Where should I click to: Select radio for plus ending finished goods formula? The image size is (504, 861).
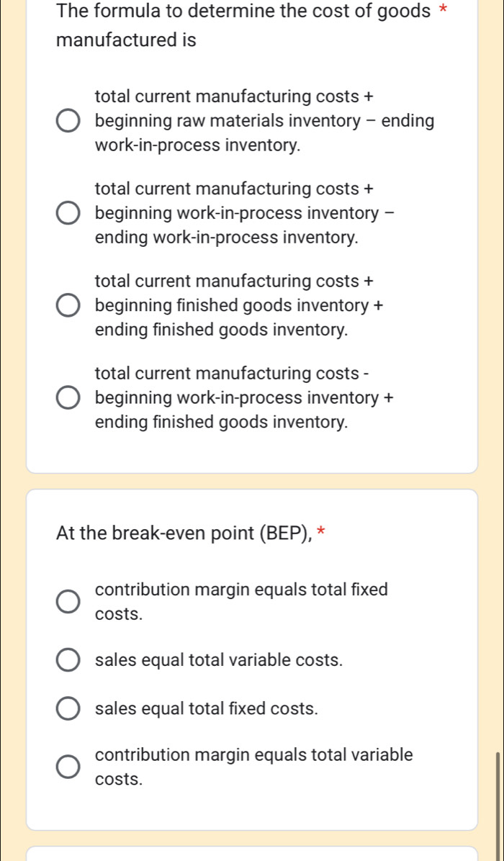coord(68,306)
